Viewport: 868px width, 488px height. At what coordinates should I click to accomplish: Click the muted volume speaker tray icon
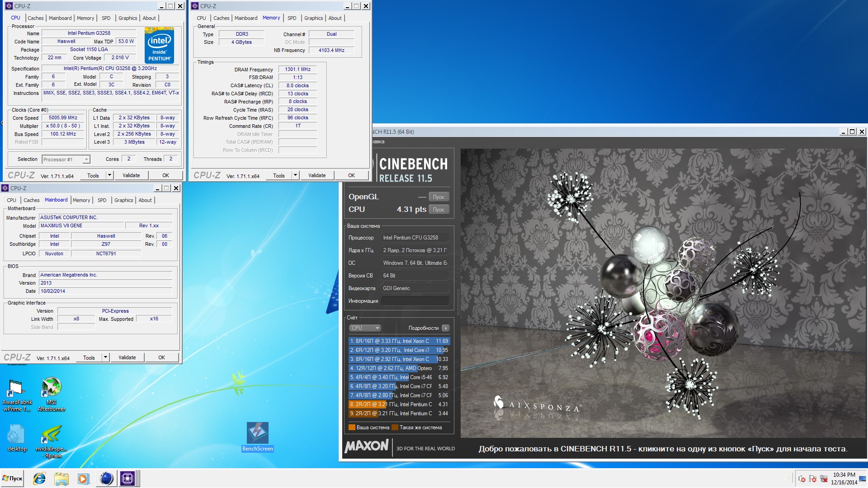pos(802,479)
